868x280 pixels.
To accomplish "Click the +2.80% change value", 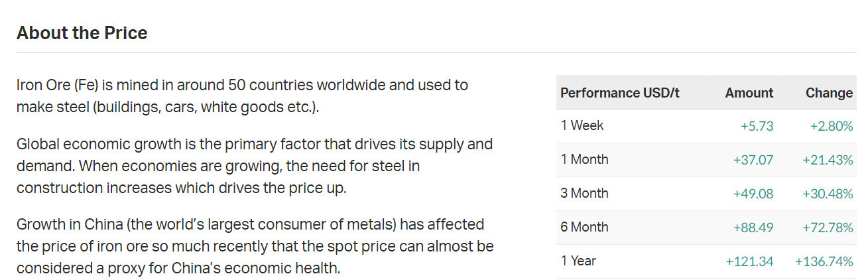I will point(832,126).
